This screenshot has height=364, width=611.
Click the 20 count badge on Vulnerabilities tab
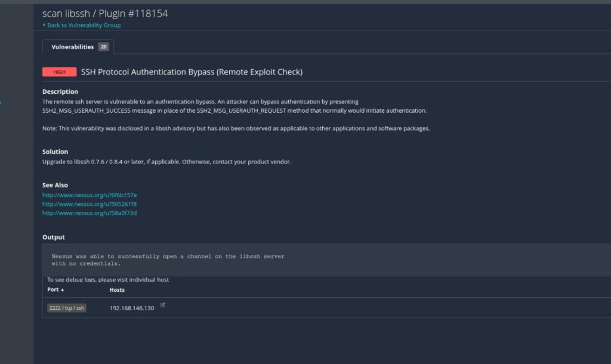(x=103, y=47)
